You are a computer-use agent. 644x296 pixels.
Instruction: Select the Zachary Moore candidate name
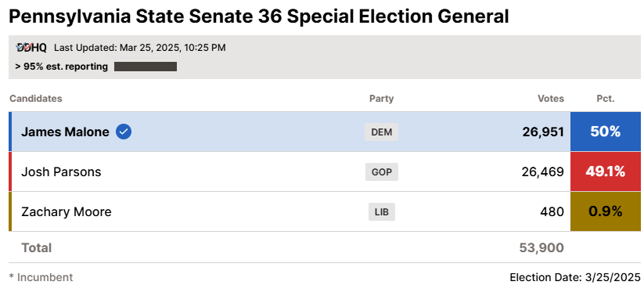[x=67, y=212]
